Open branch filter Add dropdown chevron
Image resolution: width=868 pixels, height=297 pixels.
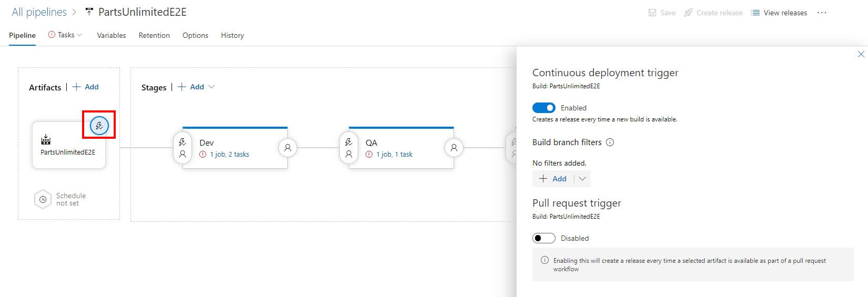(582, 179)
